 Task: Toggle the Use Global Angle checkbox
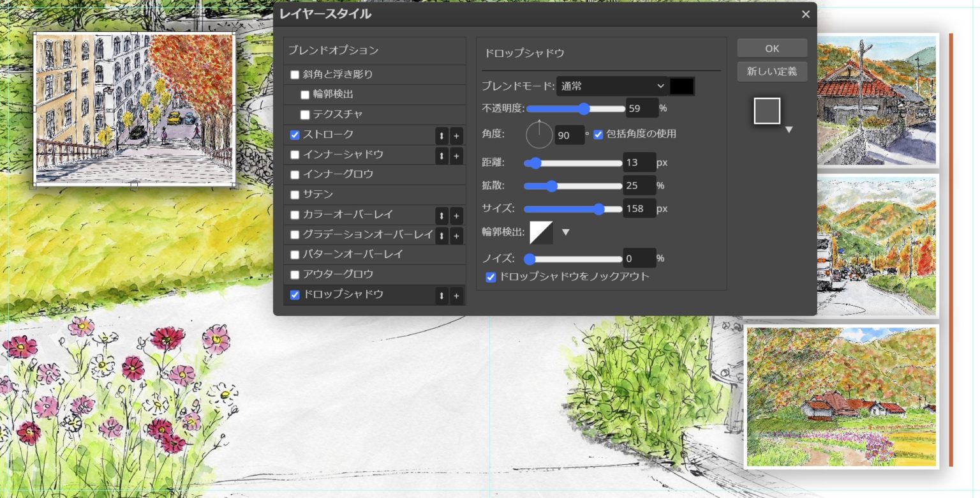pos(598,134)
